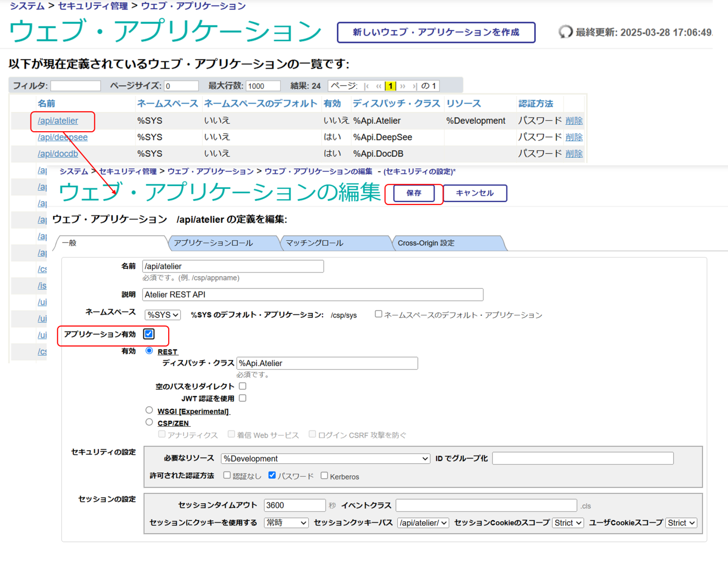Uncheck the パスワード authentication checkbox
728x564 pixels.
pyautogui.click(x=272, y=475)
